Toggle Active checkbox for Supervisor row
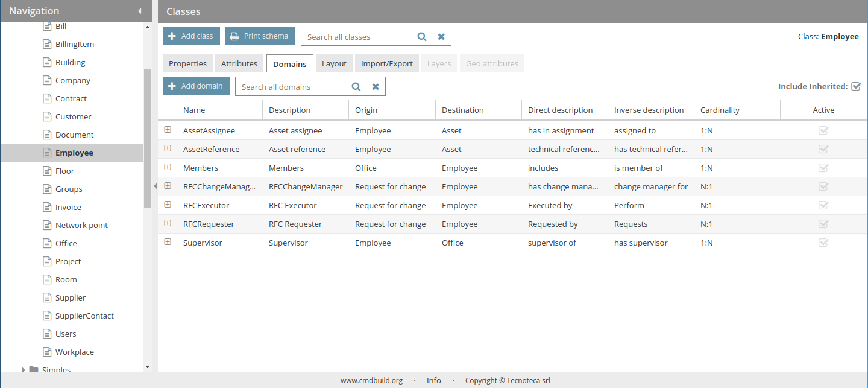 (823, 243)
